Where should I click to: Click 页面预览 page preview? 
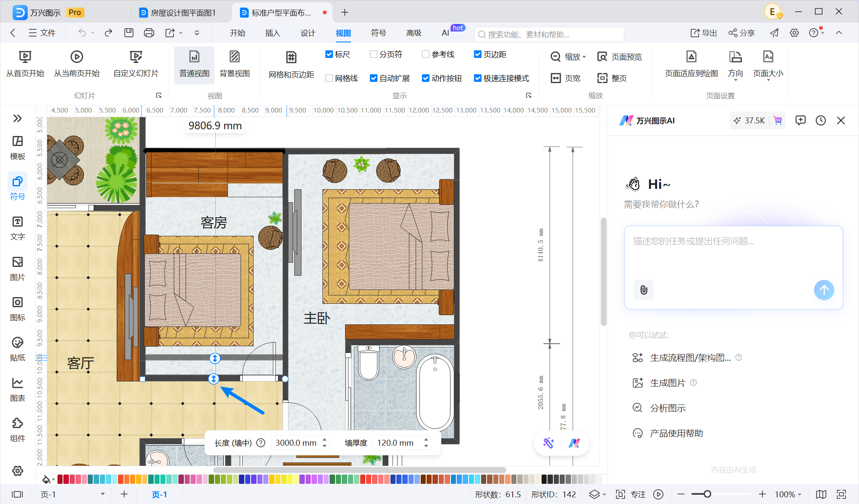(619, 57)
